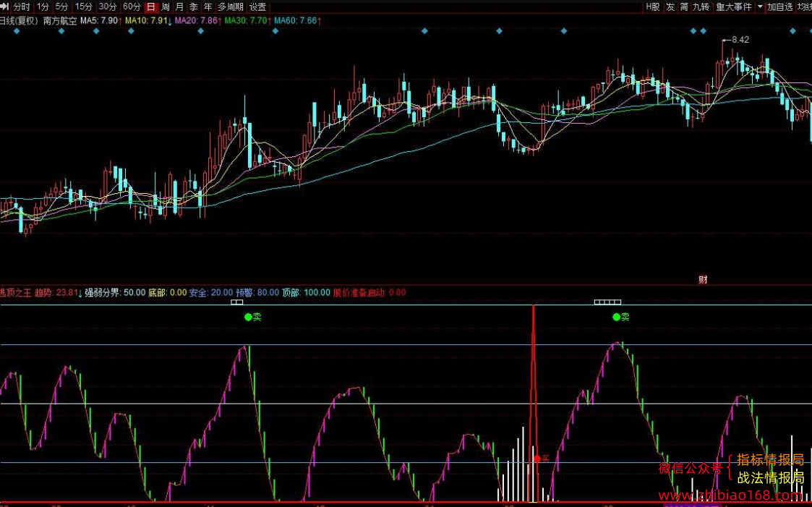Click the MA10: 7.91 label
Image resolution: width=812 pixels, height=507 pixels.
click(x=149, y=21)
